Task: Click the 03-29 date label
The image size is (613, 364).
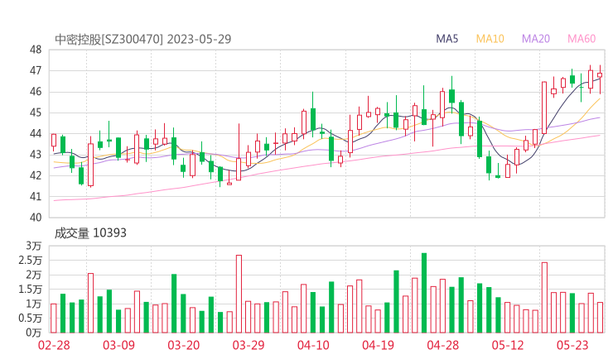Action: point(249,345)
